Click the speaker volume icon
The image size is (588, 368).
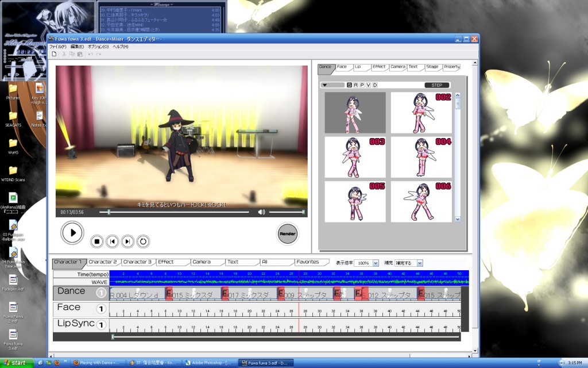tap(262, 212)
